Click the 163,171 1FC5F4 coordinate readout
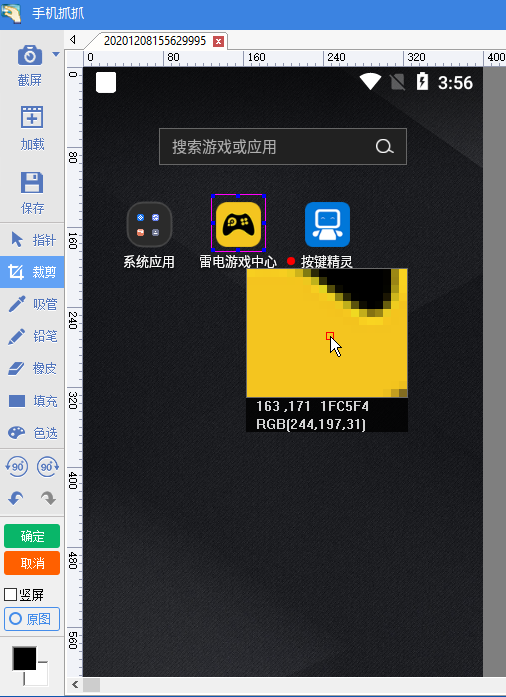Viewport: 506px width, 697px height. tap(312, 406)
